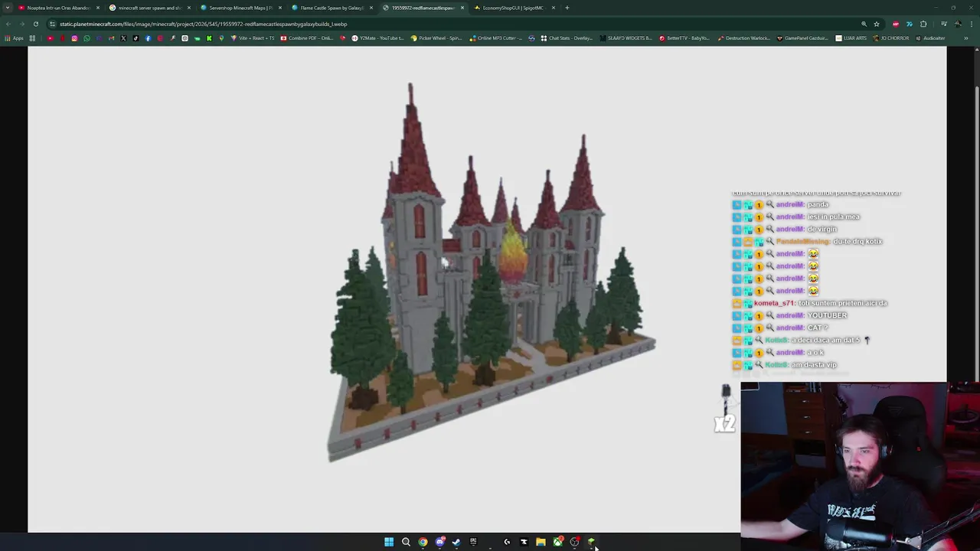Image resolution: width=980 pixels, height=551 pixels.
Task: Open the 'GamePanel Gazduire' bookmark
Action: pos(802,38)
